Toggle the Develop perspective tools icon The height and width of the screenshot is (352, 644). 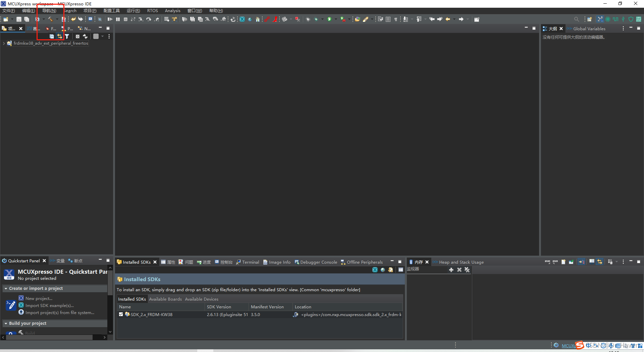coord(600,19)
